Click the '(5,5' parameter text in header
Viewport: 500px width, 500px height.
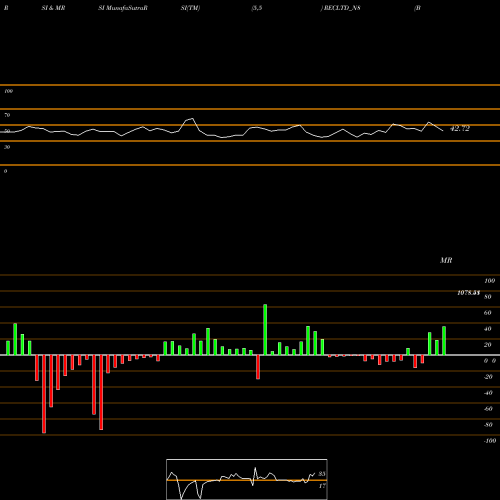257,8
